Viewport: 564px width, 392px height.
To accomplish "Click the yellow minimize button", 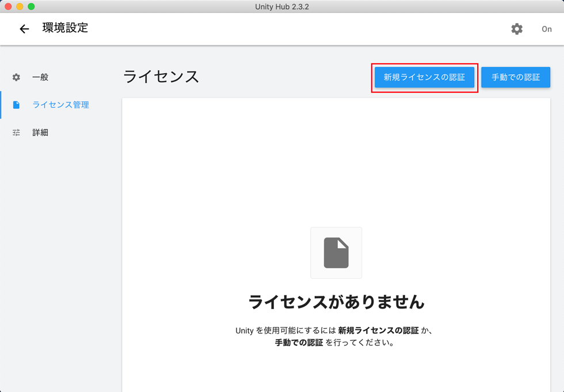I will [x=20, y=7].
